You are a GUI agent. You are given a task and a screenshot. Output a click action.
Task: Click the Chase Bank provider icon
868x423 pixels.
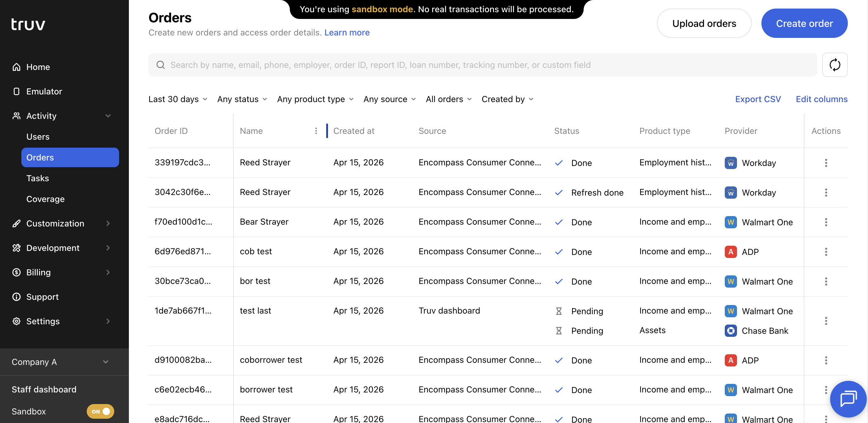point(731,331)
